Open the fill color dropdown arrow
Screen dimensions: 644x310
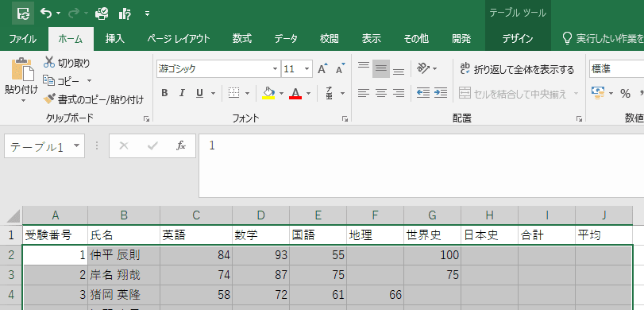pos(281,94)
